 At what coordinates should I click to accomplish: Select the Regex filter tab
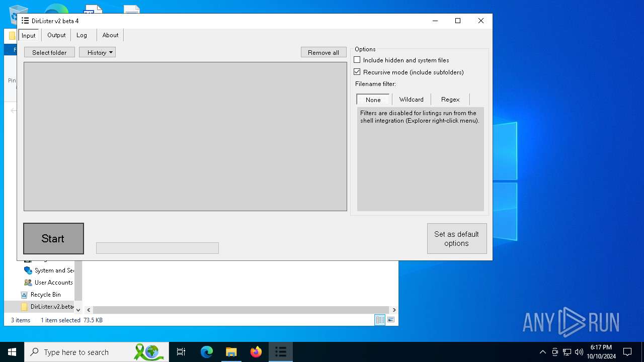point(450,100)
